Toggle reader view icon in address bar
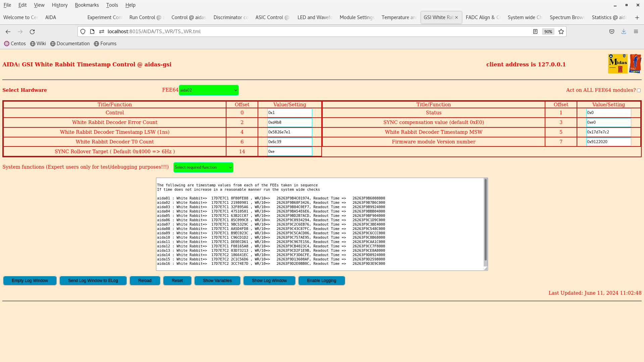Screen dimensions: 644x362 coord(535,32)
